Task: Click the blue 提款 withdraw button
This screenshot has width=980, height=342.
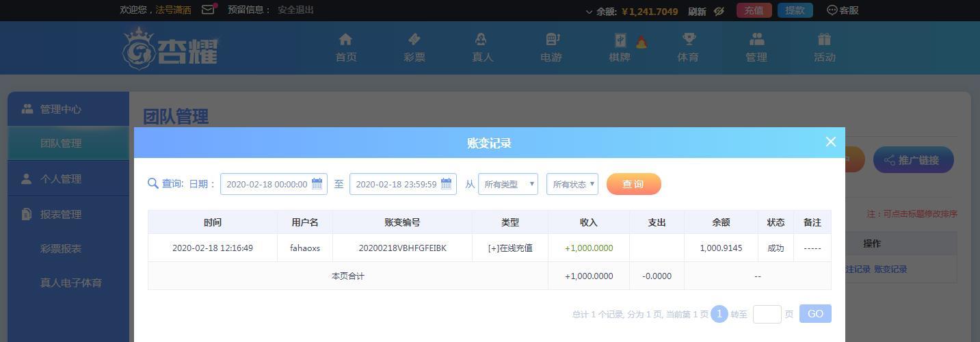Action: (x=795, y=10)
